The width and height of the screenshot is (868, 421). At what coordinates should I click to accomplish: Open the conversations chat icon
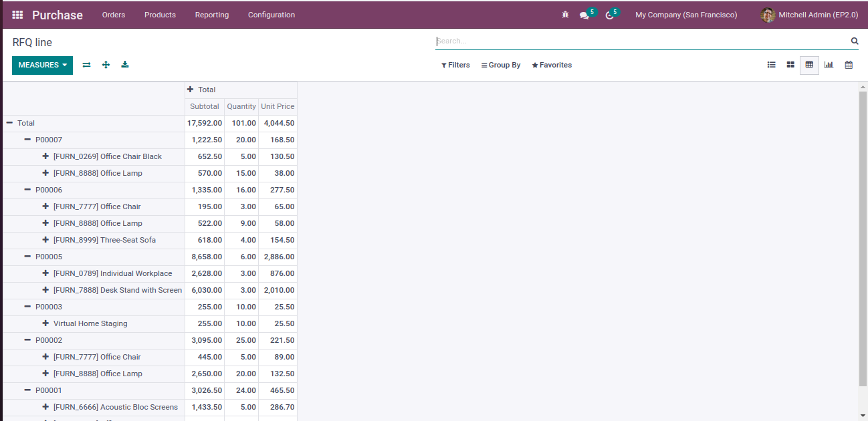(584, 15)
